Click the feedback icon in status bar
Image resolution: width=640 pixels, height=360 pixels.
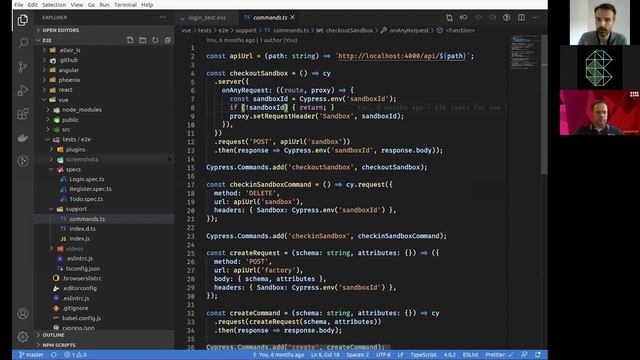pyautogui.click(x=524, y=355)
